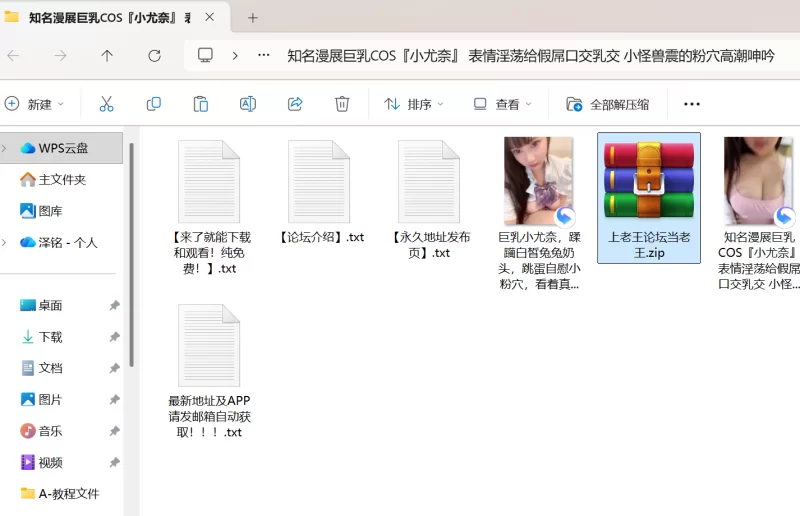Select the thumbnail with purple bow uniform
Viewport: 800px width, 516px height.
coord(539,181)
